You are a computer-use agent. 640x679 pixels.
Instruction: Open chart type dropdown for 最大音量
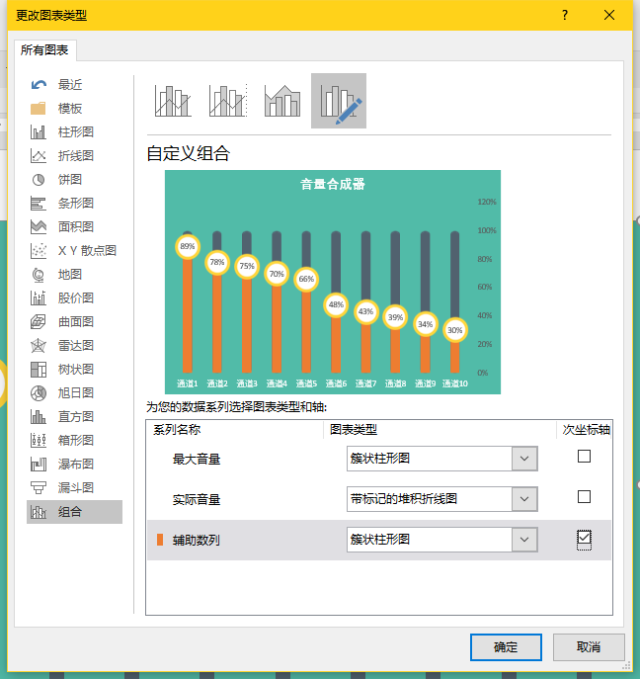coord(524,459)
